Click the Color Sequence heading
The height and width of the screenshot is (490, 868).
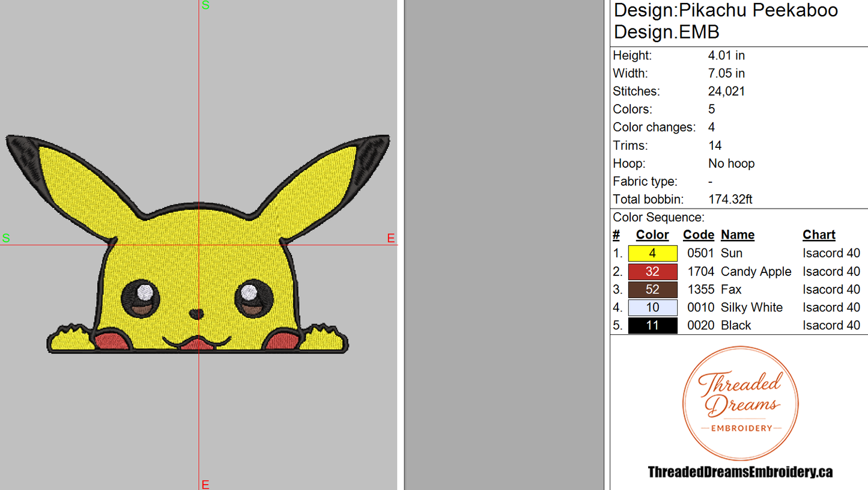click(658, 217)
